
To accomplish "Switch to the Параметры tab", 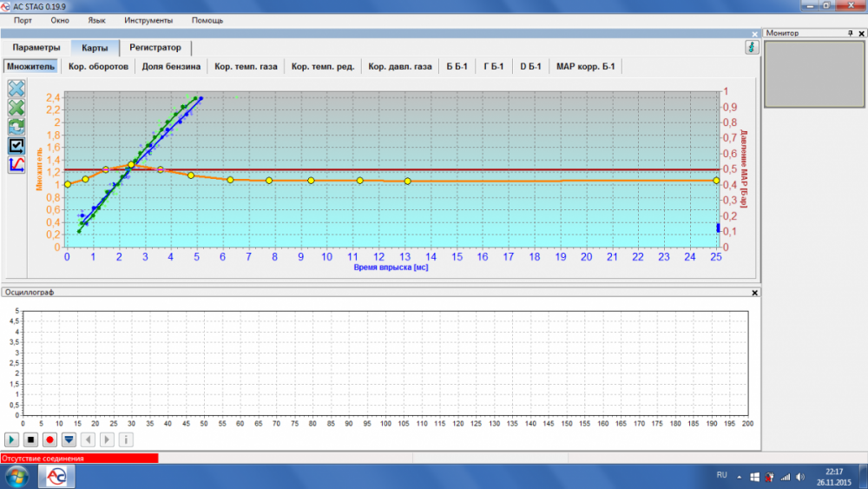I will pyautogui.click(x=36, y=48).
